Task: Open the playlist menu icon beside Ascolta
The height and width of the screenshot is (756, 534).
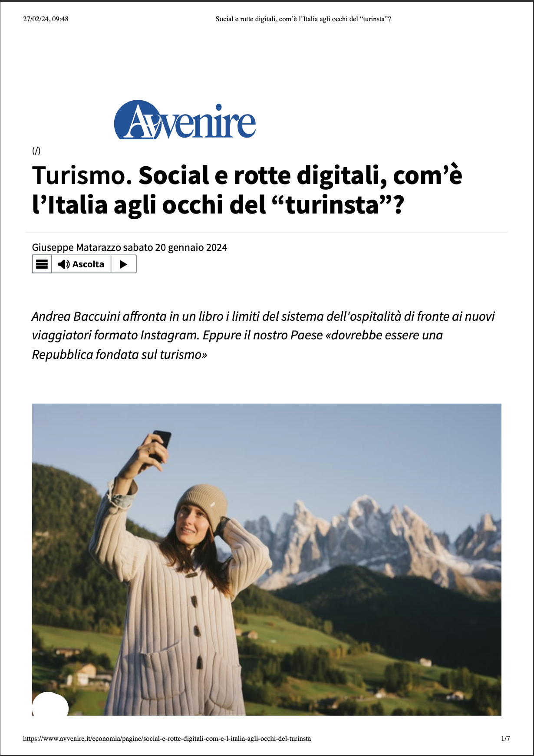Action: pyautogui.click(x=42, y=264)
